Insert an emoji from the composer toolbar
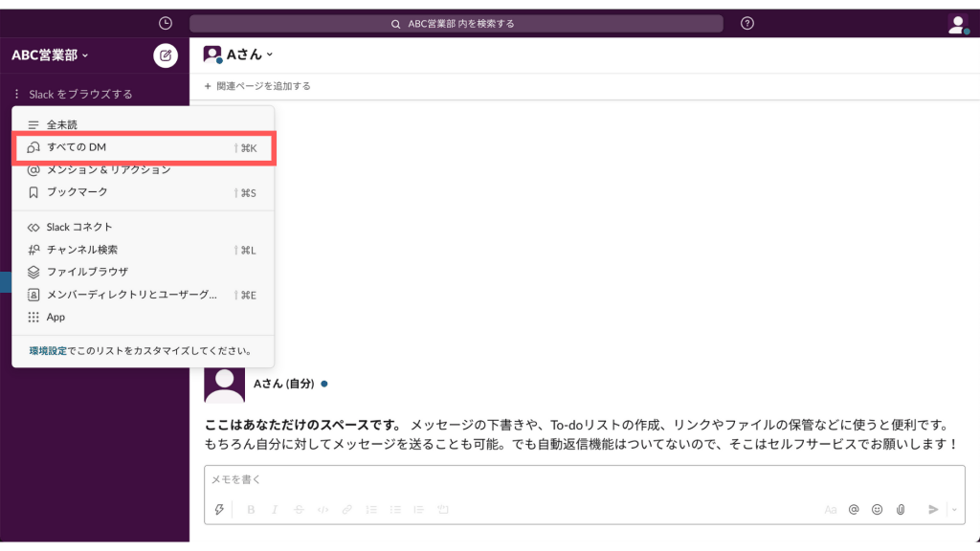 click(x=876, y=510)
